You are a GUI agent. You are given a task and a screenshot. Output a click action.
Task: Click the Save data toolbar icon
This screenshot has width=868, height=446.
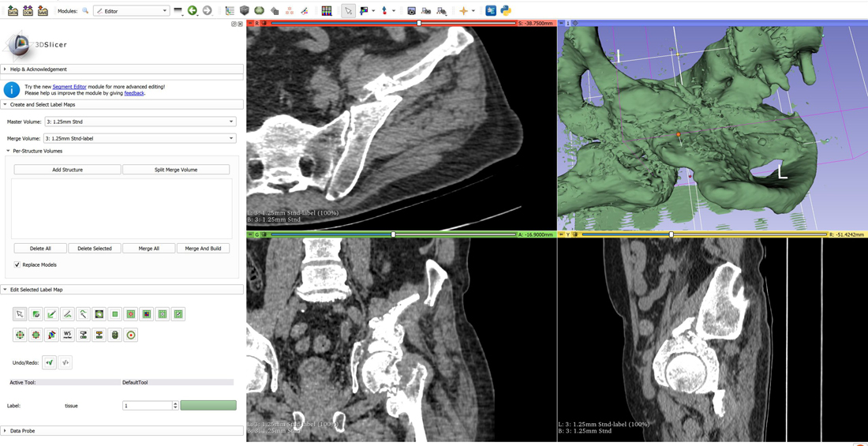pyautogui.click(x=43, y=11)
